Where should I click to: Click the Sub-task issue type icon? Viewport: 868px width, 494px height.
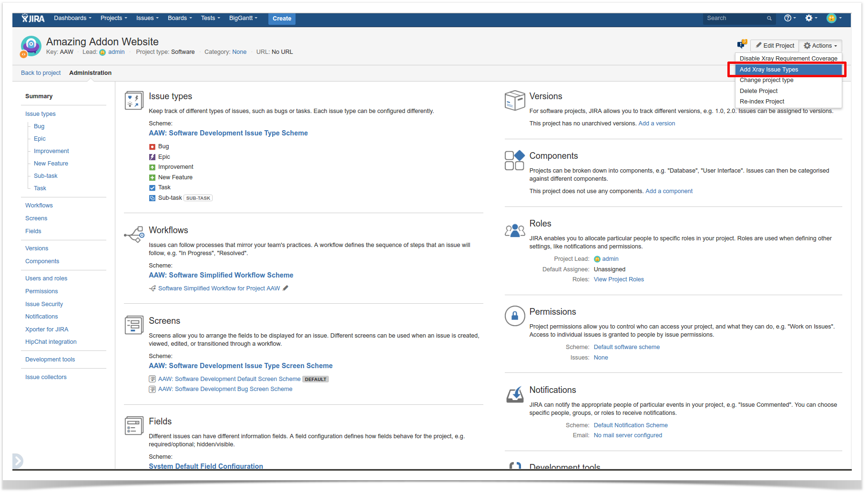coord(152,198)
